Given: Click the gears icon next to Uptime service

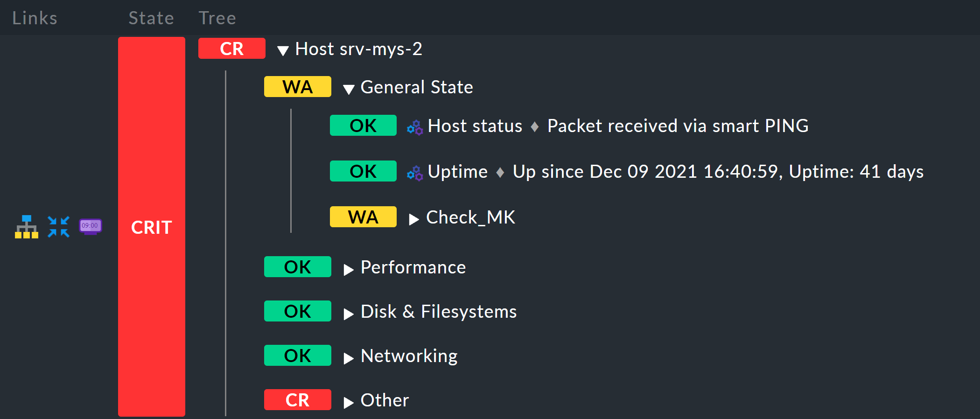Looking at the screenshot, I should pyautogui.click(x=414, y=172).
